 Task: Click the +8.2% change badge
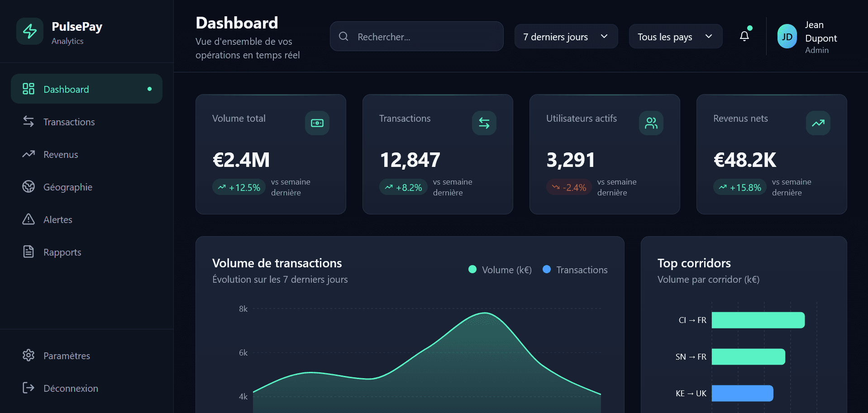click(403, 187)
